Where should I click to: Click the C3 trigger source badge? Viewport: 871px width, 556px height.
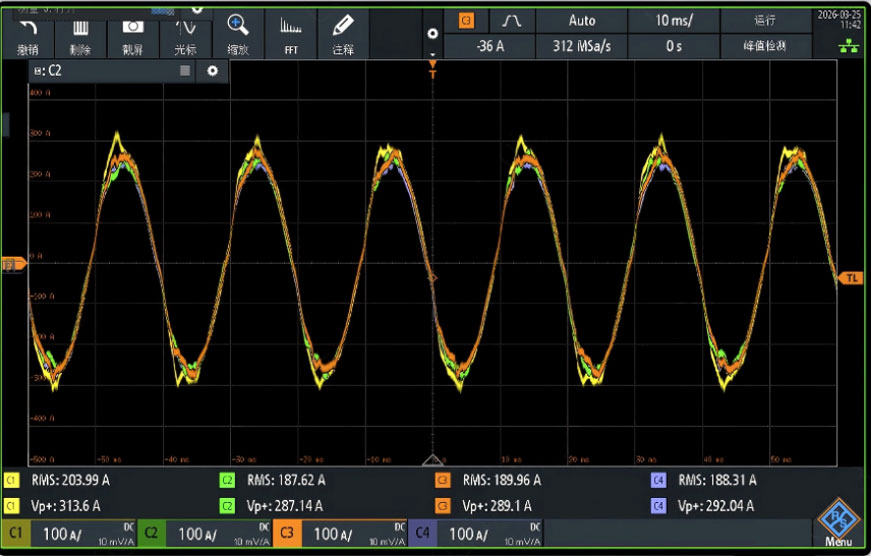point(466,21)
